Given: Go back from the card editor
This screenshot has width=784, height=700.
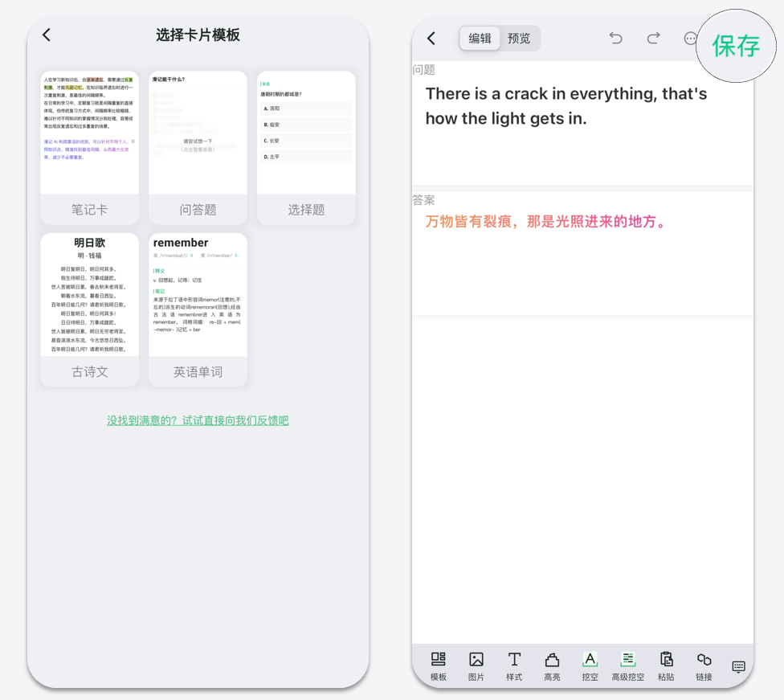Looking at the screenshot, I should (431, 38).
